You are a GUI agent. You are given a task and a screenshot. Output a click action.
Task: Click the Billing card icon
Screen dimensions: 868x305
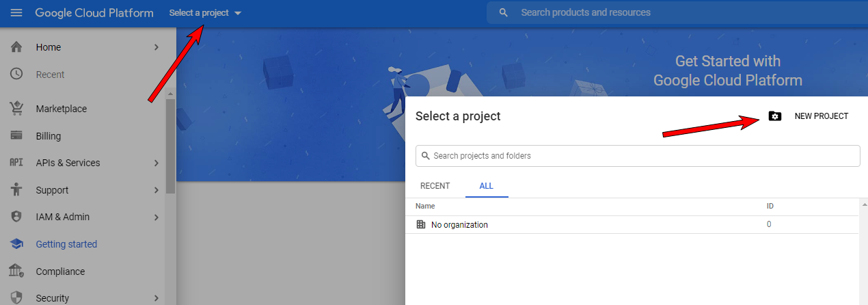[17, 135]
